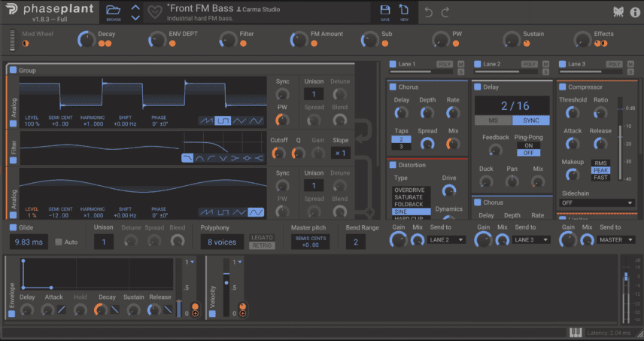Toggle Lane 2 enable checkbox
The width and height of the screenshot is (644, 341).
tap(477, 64)
